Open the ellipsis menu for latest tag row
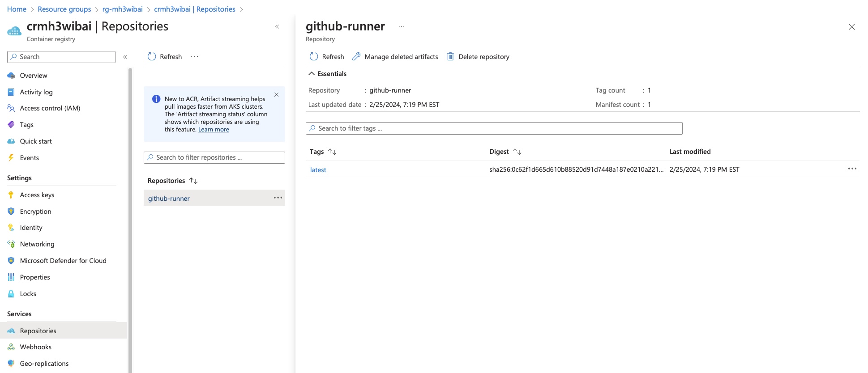868x373 pixels. click(852, 169)
